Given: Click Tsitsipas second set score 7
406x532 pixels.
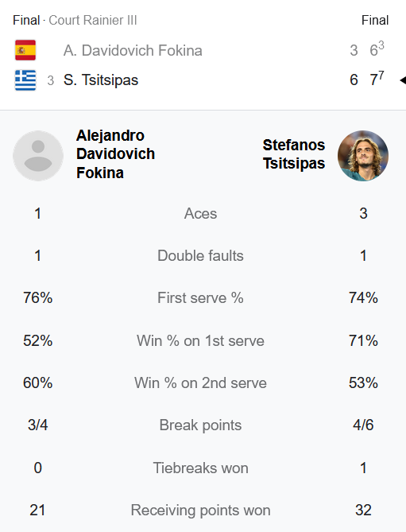Looking at the screenshot, I should (x=373, y=80).
